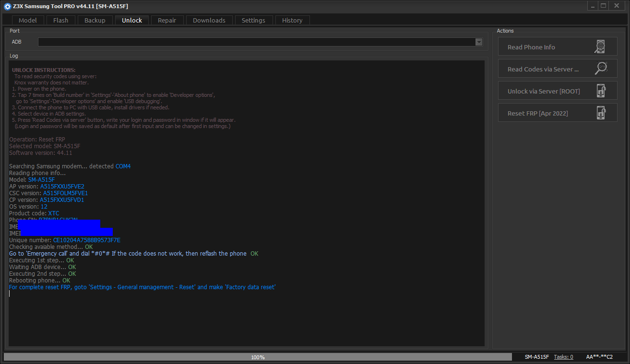Click the phone lock icon on Reset FRP
The height and width of the screenshot is (364, 630).
coord(600,113)
